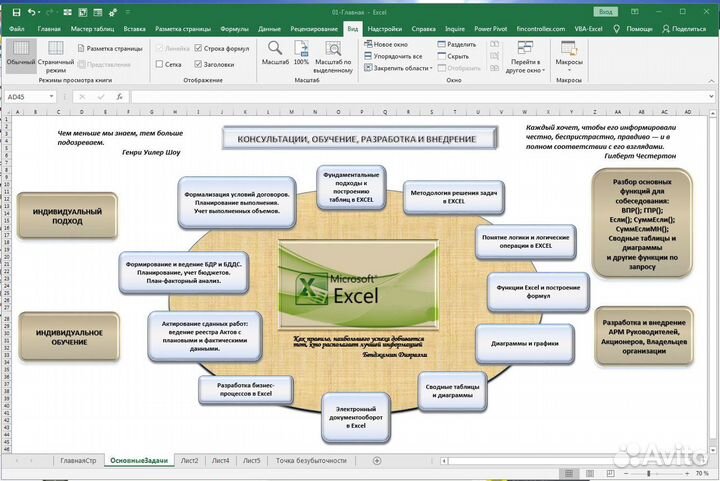Open the Formulas (Формулы) tab
Screen dimensions: 720x481
click(234, 28)
